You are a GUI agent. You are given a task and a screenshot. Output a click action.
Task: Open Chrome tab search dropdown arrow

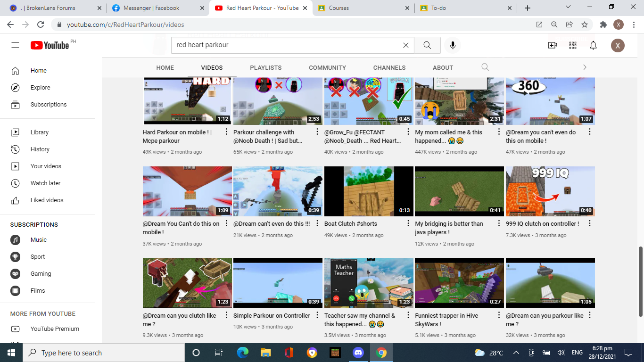568,7
